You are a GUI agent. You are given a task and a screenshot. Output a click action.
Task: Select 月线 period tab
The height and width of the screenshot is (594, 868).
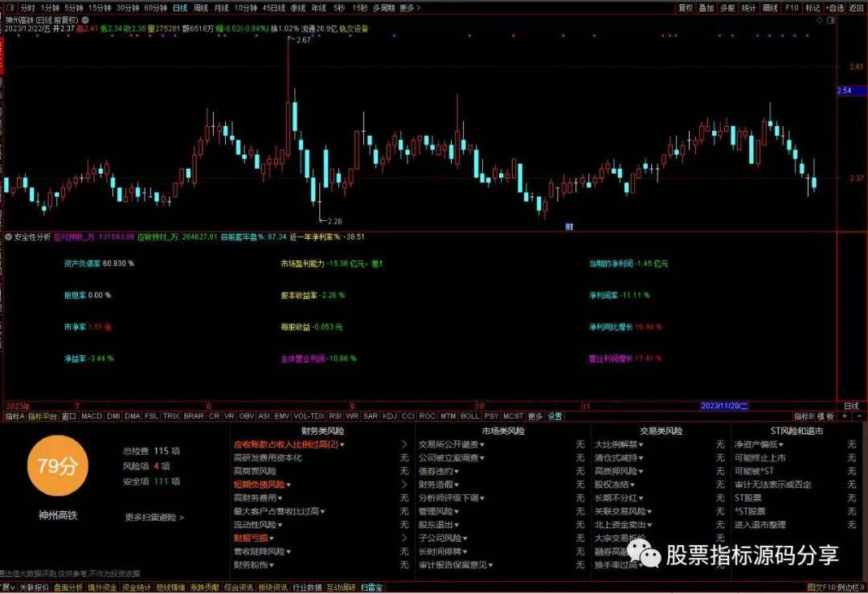[222, 8]
